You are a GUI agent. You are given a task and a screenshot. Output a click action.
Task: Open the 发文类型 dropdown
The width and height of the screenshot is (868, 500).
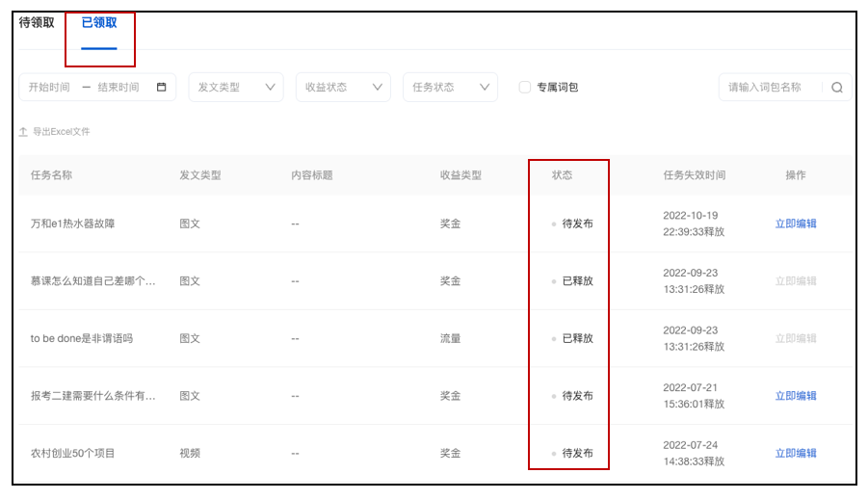pos(236,87)
